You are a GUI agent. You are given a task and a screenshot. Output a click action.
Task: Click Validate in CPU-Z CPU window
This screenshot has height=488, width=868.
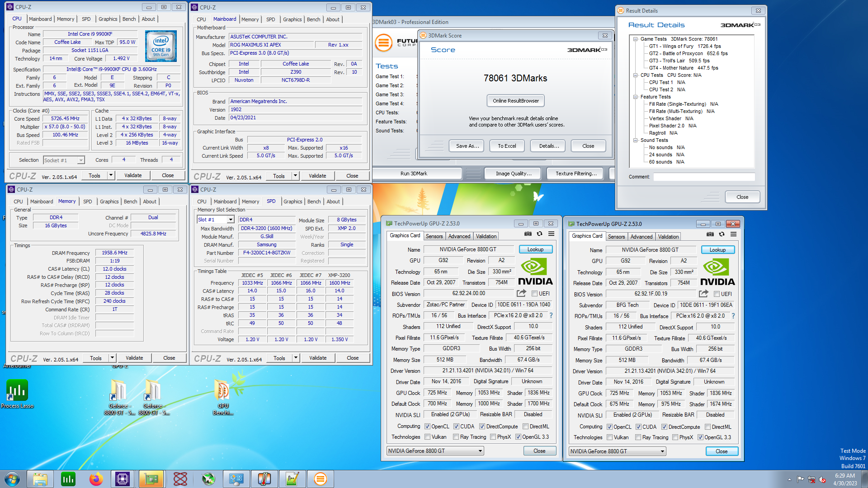tap(133, 175)
